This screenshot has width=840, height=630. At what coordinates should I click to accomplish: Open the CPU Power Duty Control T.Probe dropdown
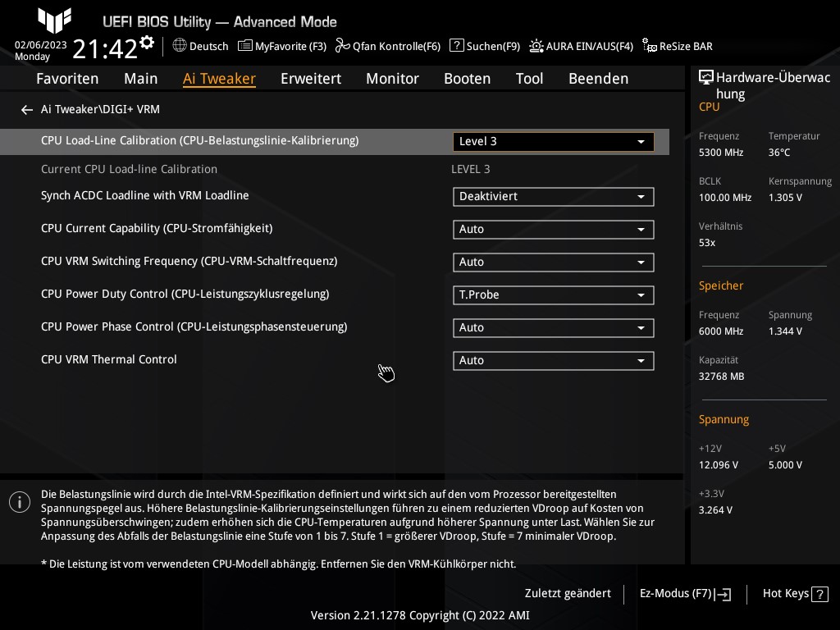(x=554, y=295)
